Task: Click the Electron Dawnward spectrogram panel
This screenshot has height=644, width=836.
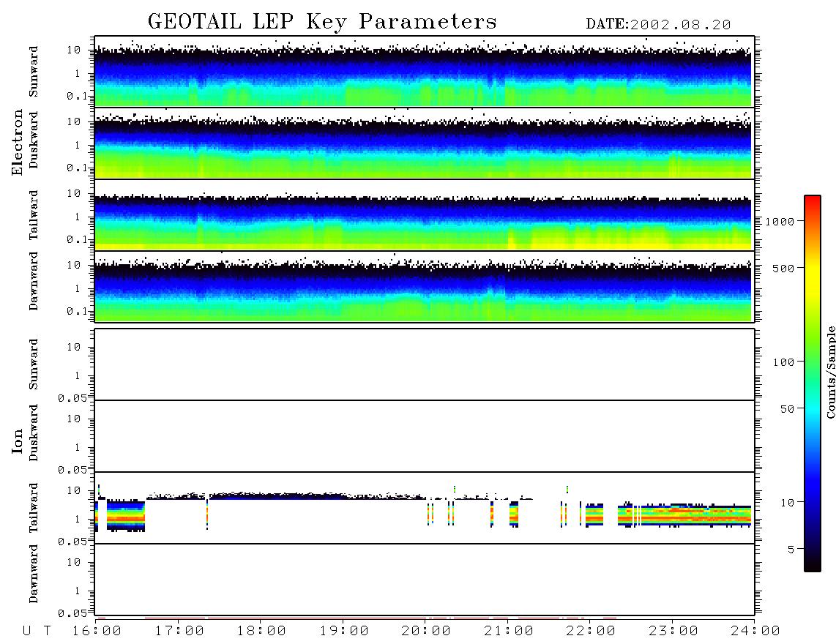Action: (425, 287)
